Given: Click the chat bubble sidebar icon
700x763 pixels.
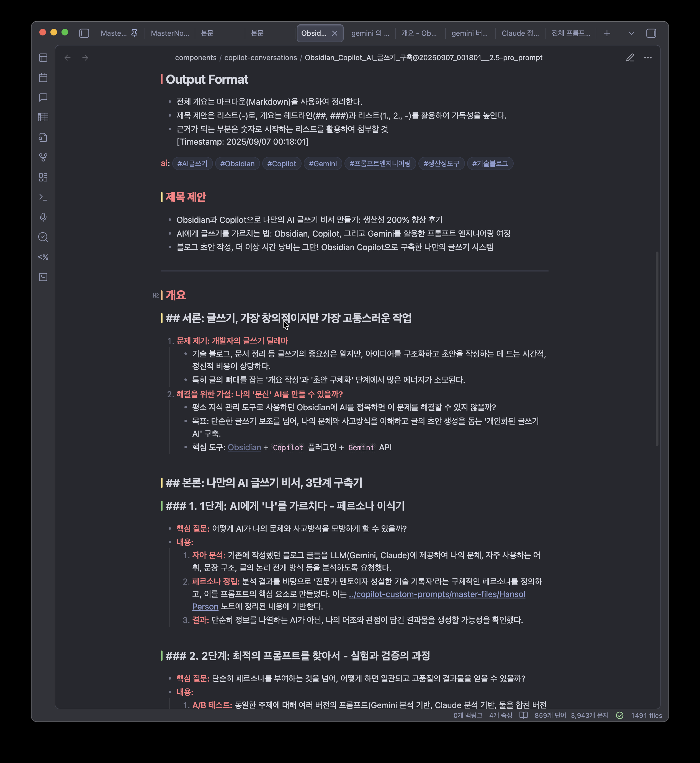Looking at the screenshot, I should (x=43, y=98).
